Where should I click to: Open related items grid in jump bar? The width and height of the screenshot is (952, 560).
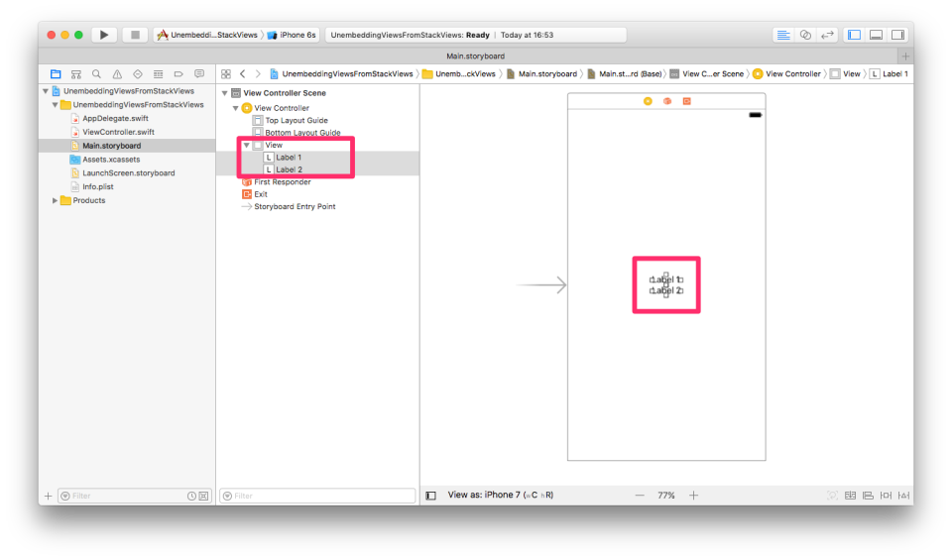click(226, 74)
